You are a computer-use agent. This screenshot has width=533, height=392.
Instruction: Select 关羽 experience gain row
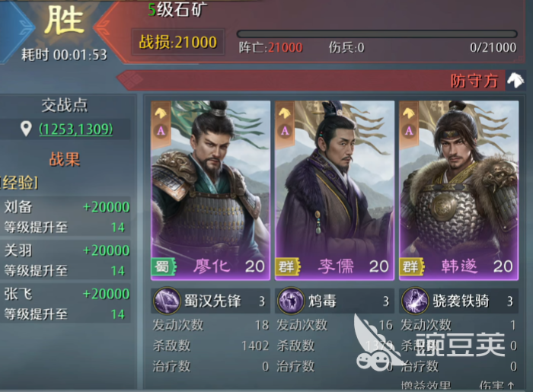coord(65,260)
